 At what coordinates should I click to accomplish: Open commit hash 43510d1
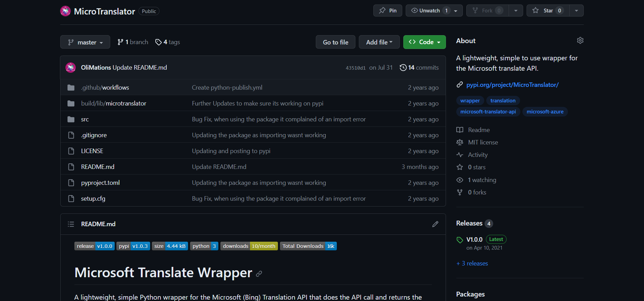click(x=355, y=68)
